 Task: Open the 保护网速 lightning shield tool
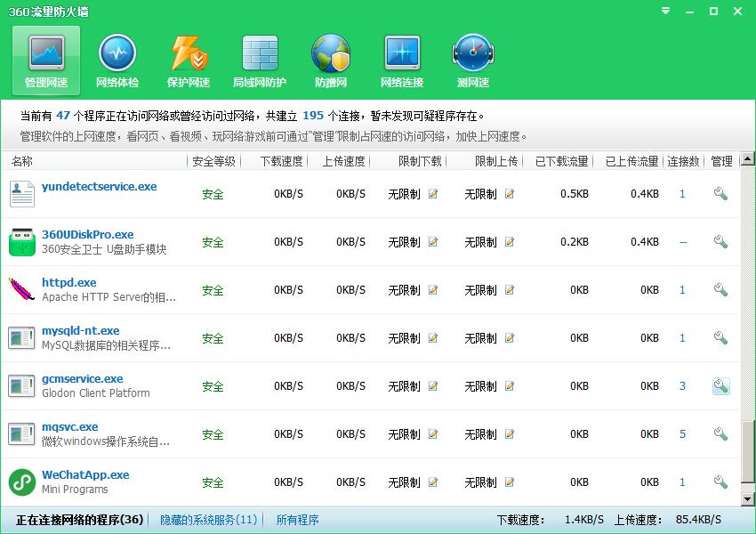tap(189, 61)
